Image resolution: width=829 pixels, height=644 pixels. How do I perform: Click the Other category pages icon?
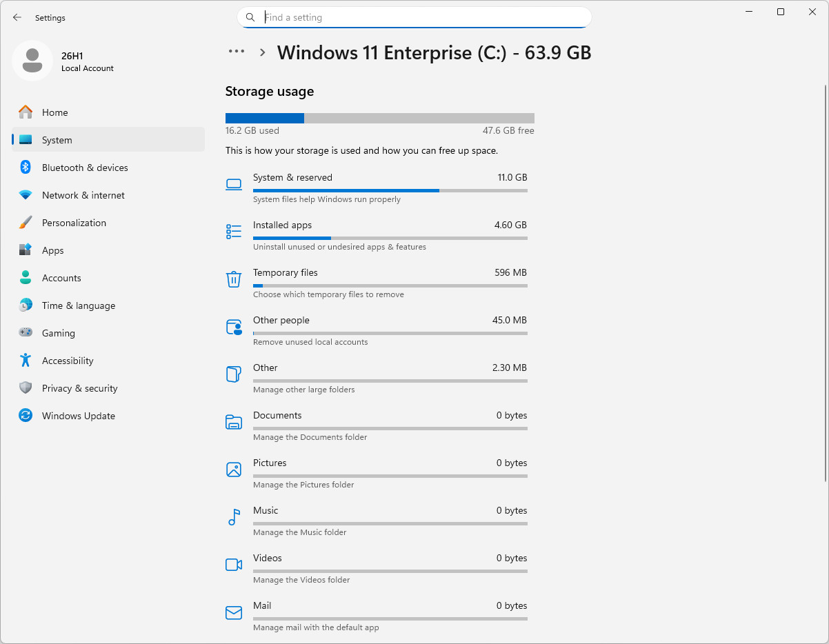(234, 374)
